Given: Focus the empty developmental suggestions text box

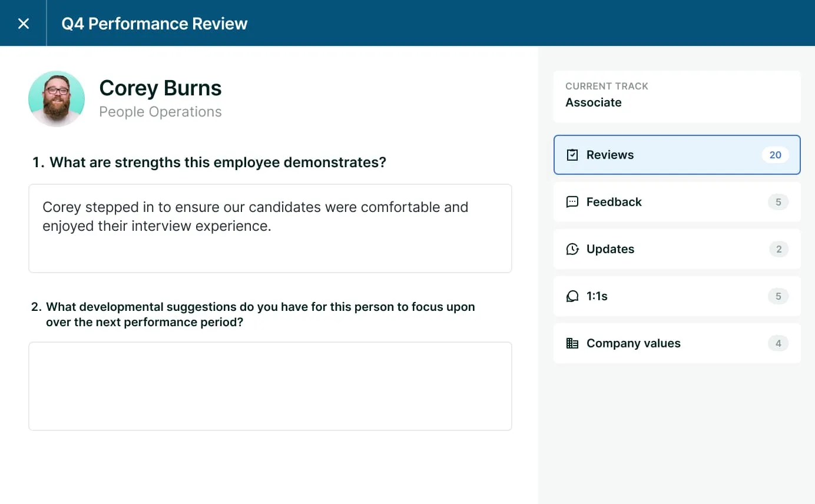Looking at the screenshot, I should tap(270, 386).
